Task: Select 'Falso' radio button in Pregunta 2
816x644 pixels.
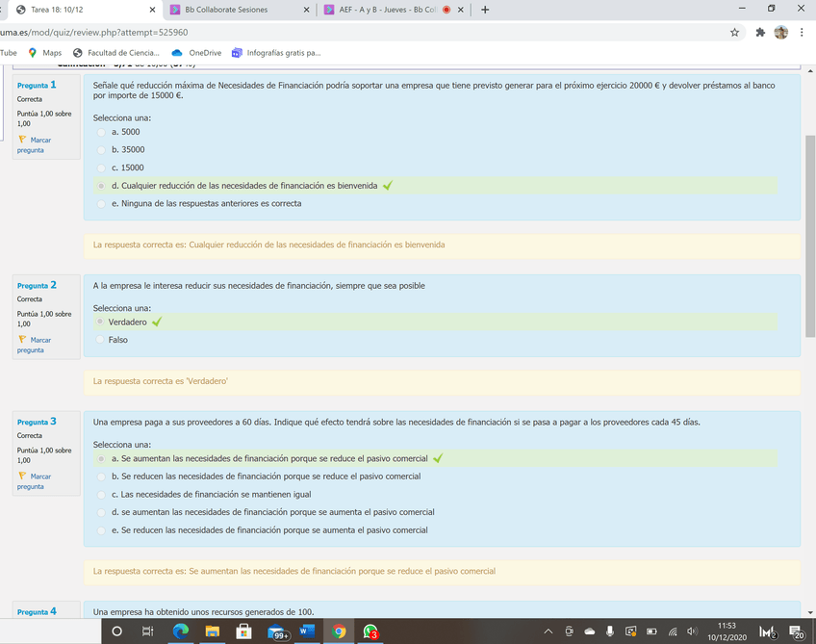Action: pos(102,340)
